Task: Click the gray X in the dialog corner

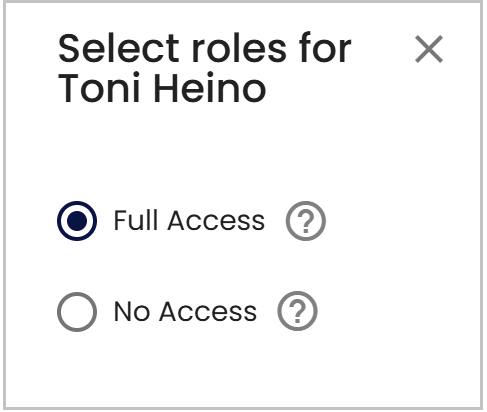Action: point(429,49)
